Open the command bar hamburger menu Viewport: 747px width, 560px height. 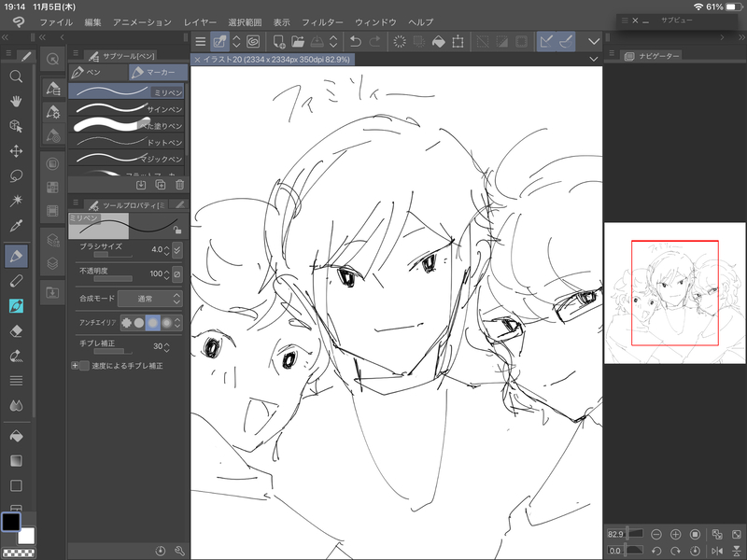tap(201, 42)
